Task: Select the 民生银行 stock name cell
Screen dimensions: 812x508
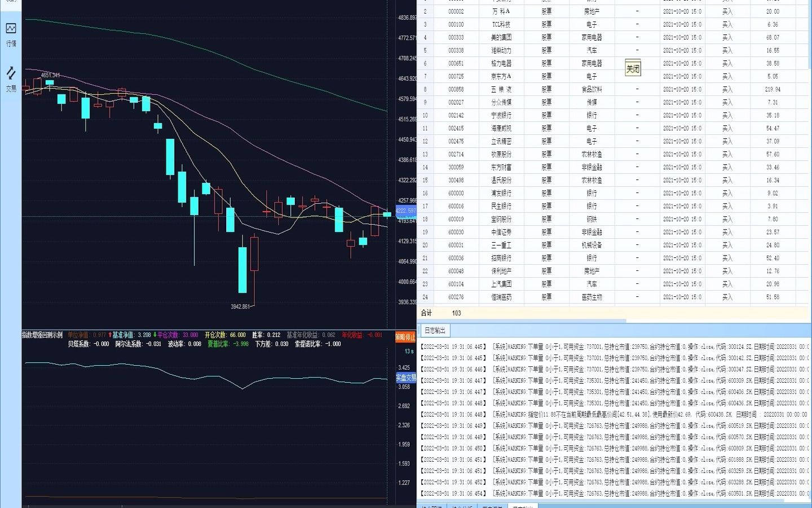Action: pyautogui.click(x=501, y=206)
